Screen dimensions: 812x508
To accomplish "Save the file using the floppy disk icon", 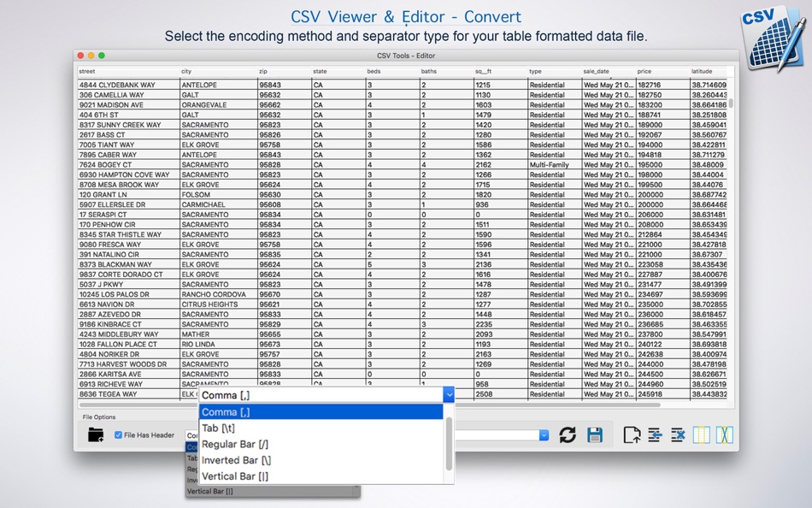I will click(x=595, y=435).
